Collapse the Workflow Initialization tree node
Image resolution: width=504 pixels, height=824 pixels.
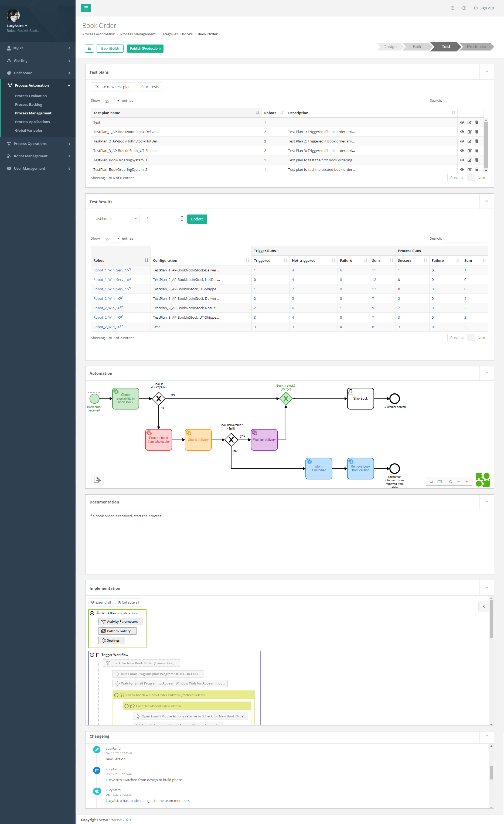pyautogui.click(x=92, y=613)
